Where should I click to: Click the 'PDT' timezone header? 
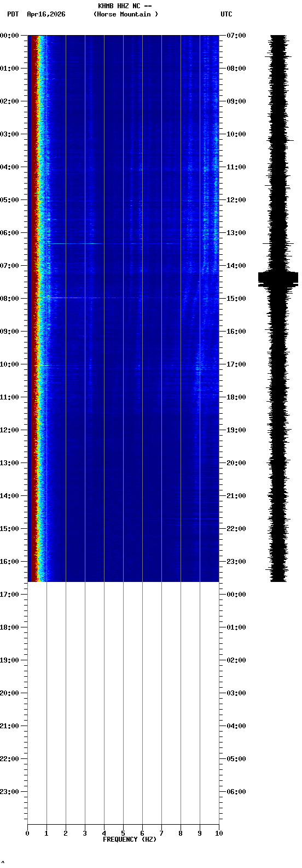click(x=13, y=14)
